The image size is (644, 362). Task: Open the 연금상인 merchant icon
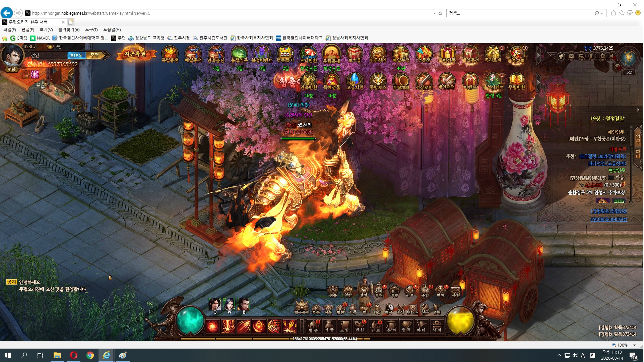click(378, 54)
